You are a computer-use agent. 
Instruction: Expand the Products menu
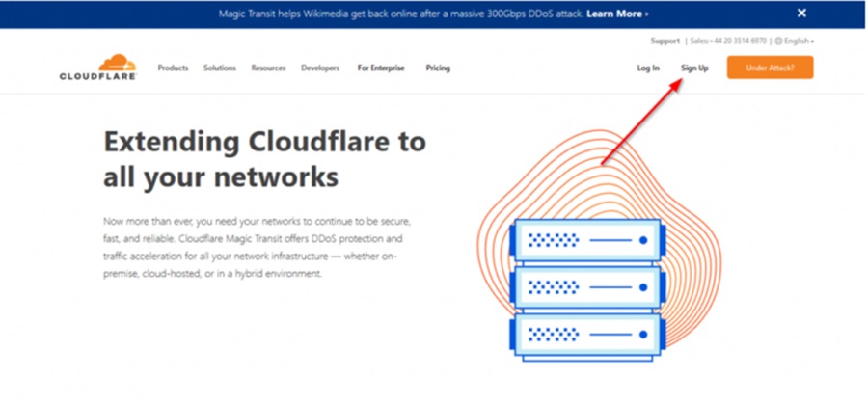click(173, 68)
